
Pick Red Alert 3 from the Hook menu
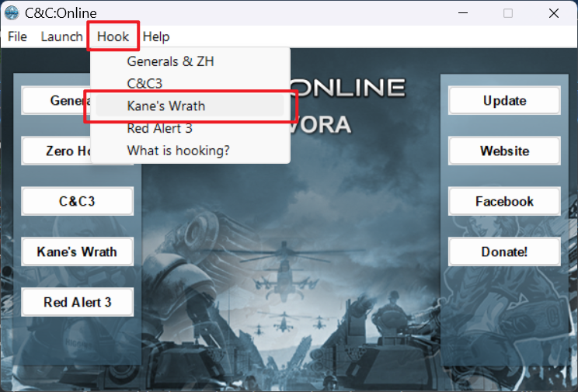point(159,128)
